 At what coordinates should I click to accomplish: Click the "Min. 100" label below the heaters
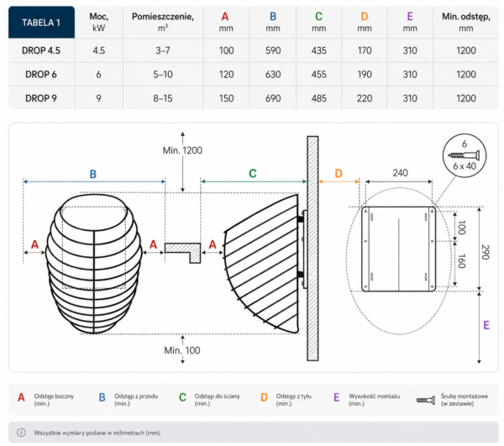point(182,350)
